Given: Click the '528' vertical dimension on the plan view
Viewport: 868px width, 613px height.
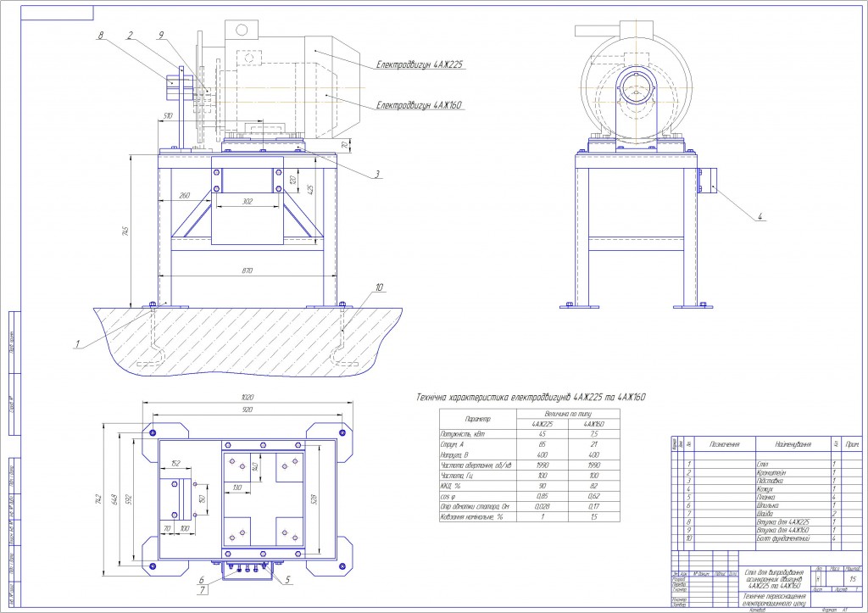Looking at the screenshot, I should [x=315, y=500].
